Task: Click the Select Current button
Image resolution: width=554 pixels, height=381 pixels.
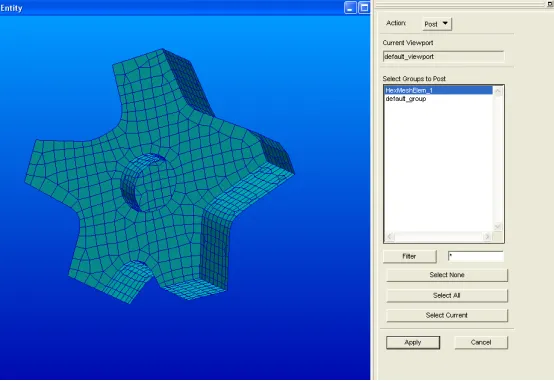Action: click(x=447, y=315)
